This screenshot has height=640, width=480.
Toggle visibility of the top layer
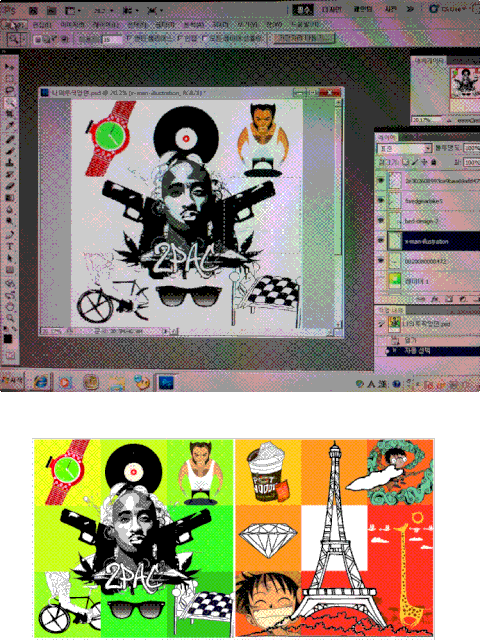[x=381, y=180]
